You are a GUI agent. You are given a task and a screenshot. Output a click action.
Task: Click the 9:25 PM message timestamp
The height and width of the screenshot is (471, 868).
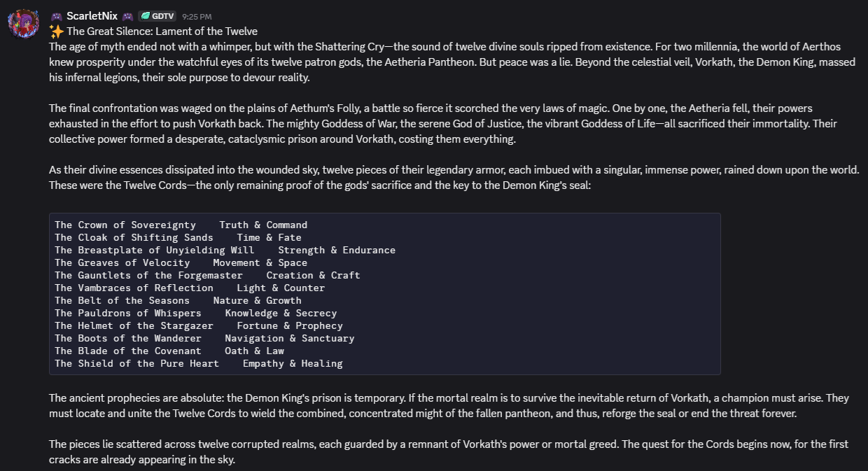[x=197, y=16]
